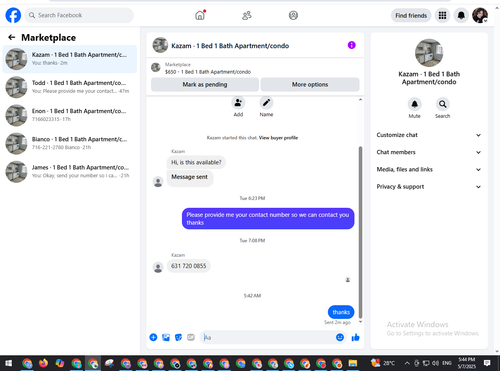Click the ENG language indicator
The image size is (500, 371).
[447, 363]
